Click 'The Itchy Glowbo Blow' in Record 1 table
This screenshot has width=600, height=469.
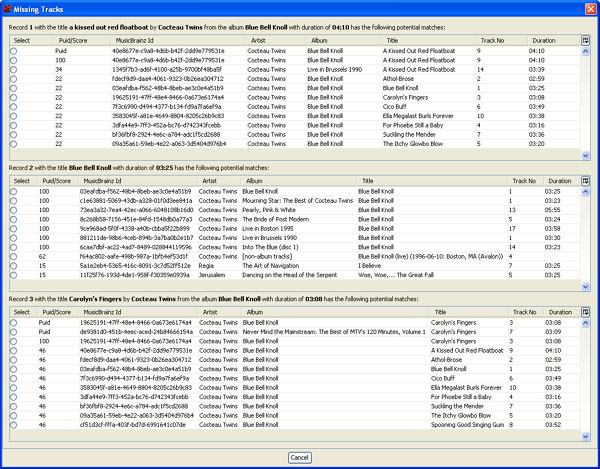click(413, 144)
